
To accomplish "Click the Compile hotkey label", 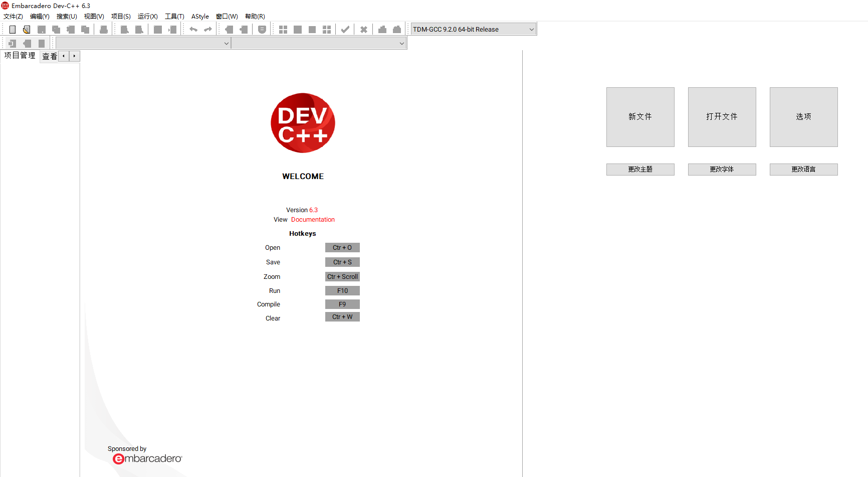I will (269, 304).
